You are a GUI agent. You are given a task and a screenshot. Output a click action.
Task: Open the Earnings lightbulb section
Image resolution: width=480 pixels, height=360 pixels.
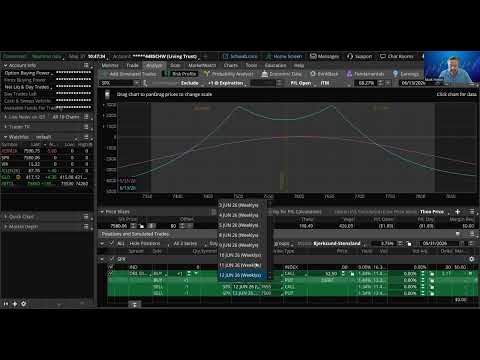pos(406,74)
